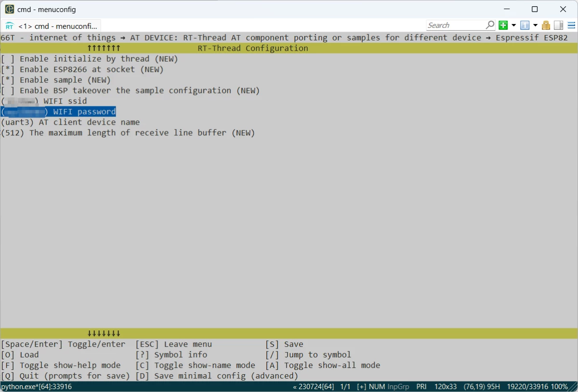
Task: Toggle Enable initialize by thread option
Action: pos(90,59)
